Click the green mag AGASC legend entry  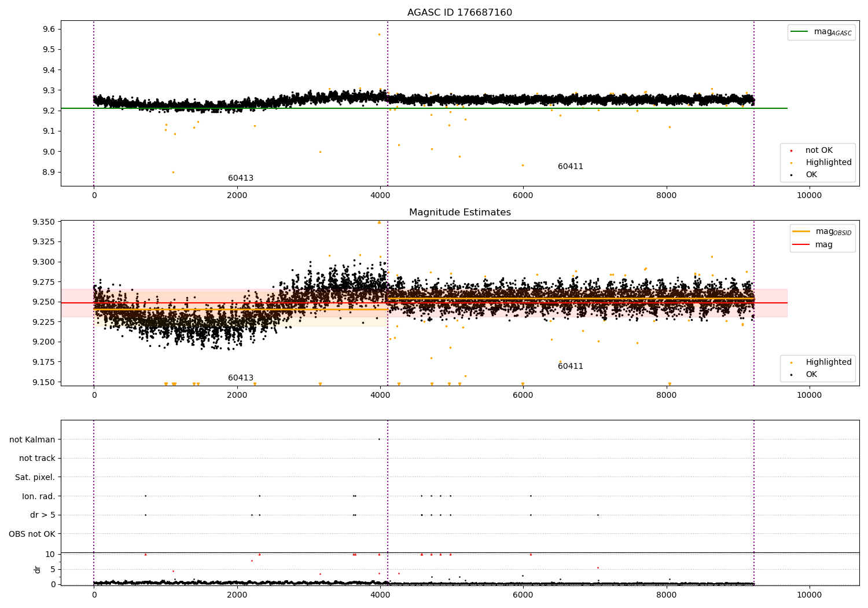tap(821, 32)
